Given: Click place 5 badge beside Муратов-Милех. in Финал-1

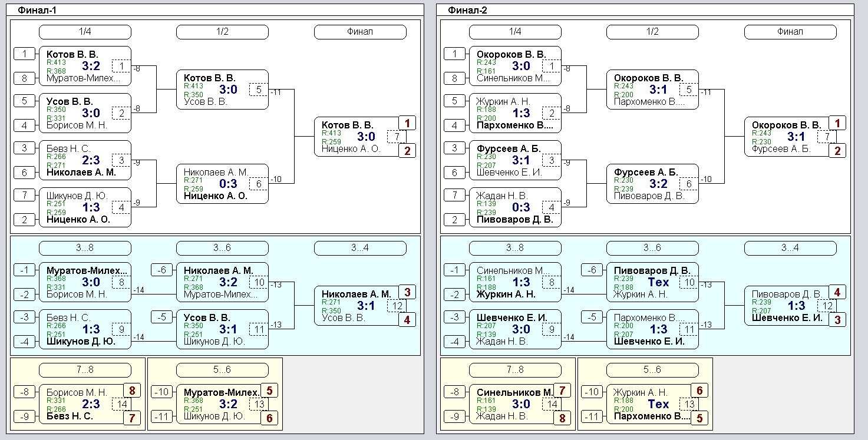Looking at the screenshot, I should point(269,391).
